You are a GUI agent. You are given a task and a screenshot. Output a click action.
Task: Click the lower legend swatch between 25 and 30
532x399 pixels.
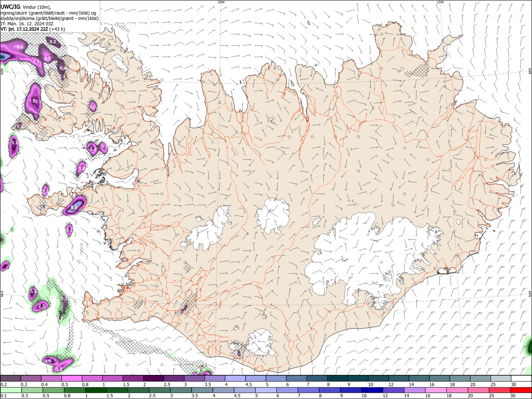point(499,390)
